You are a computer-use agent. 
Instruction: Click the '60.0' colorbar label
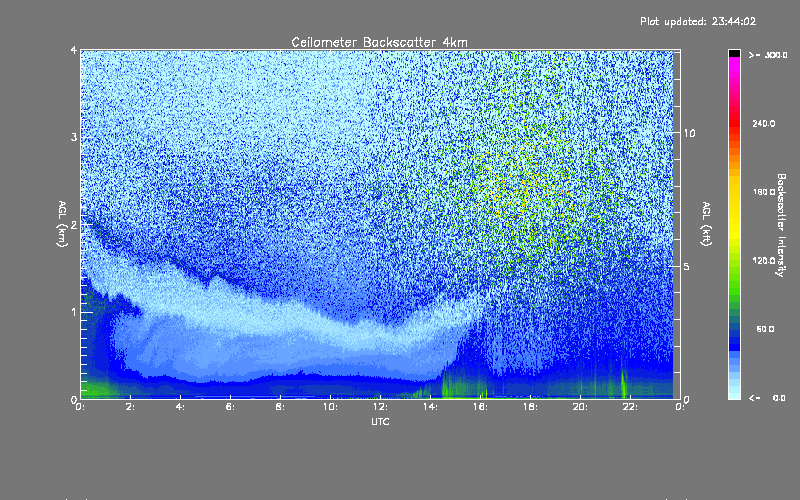coord(765,329)
